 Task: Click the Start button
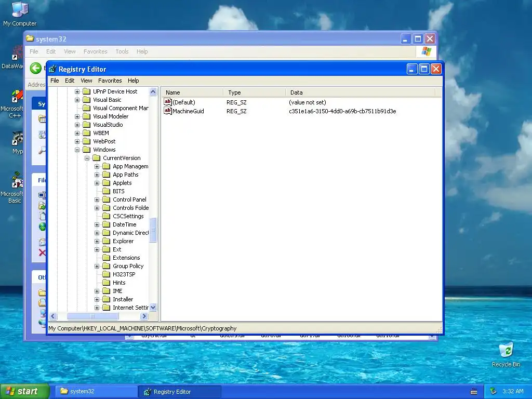25,391
